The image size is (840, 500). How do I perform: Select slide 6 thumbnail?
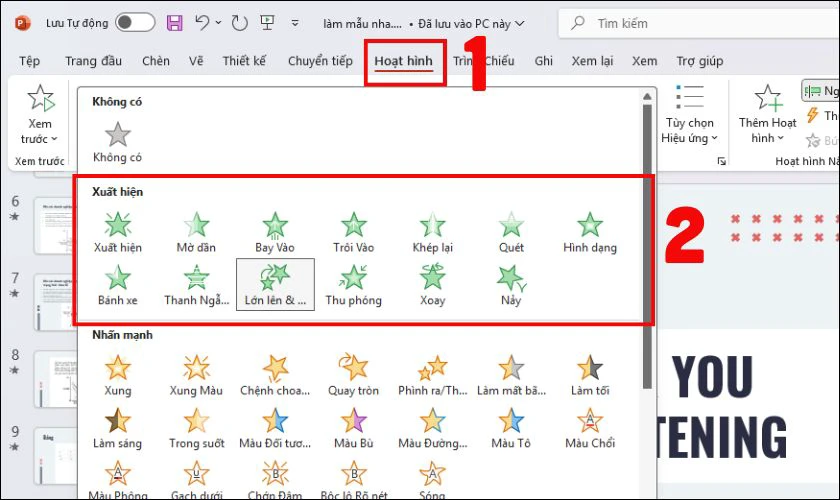tap(55, 225)
